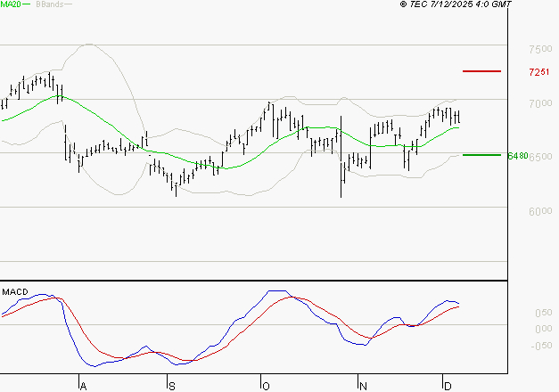Click the red 7251 resistance value

(539, 72)
